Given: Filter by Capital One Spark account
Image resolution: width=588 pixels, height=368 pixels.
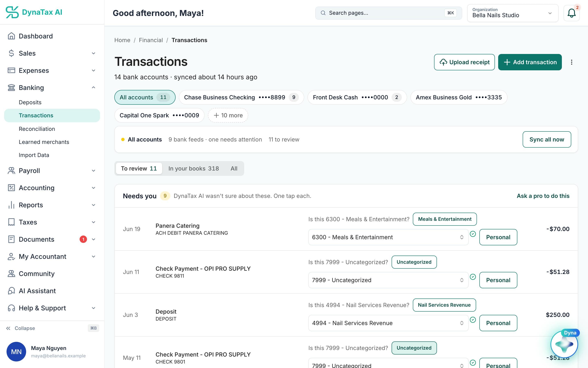Looking at the screenshot, I should click(x=159, y=115).
